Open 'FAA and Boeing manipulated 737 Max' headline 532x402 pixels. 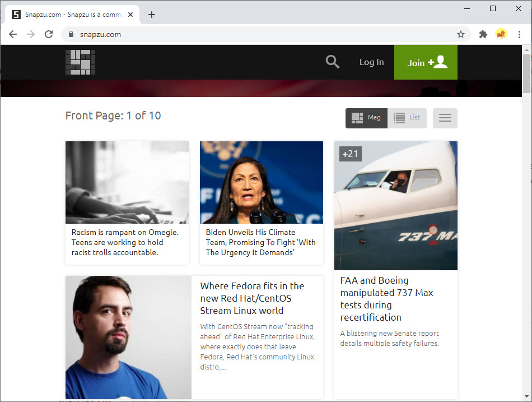pyautogui.click(x=386, y=299)
